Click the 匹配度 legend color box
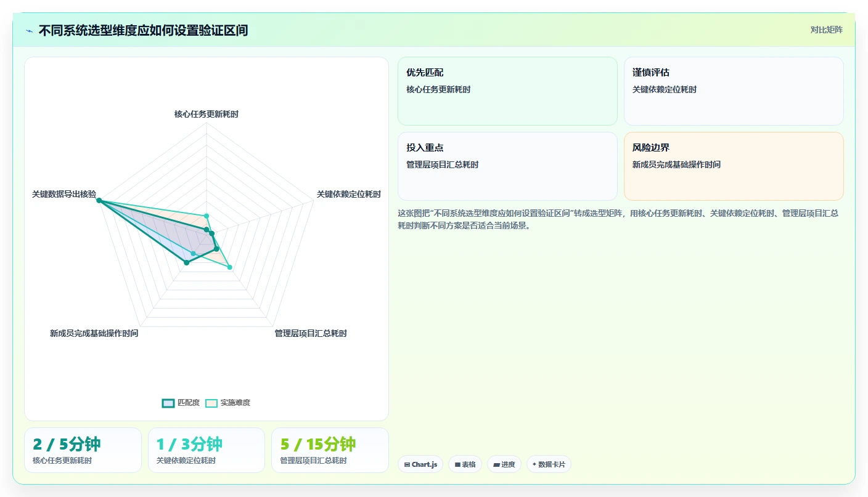This screenshot has width=868, height=497. 168,403
